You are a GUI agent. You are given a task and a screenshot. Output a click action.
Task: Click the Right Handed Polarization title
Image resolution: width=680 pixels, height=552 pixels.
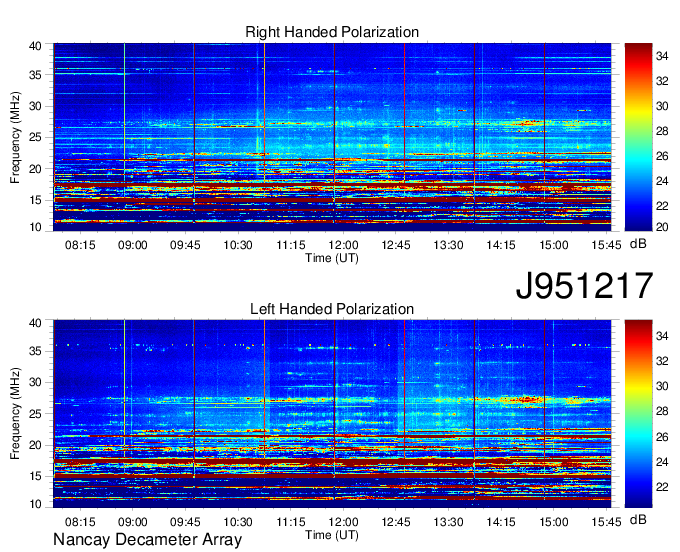pos(332,32)
